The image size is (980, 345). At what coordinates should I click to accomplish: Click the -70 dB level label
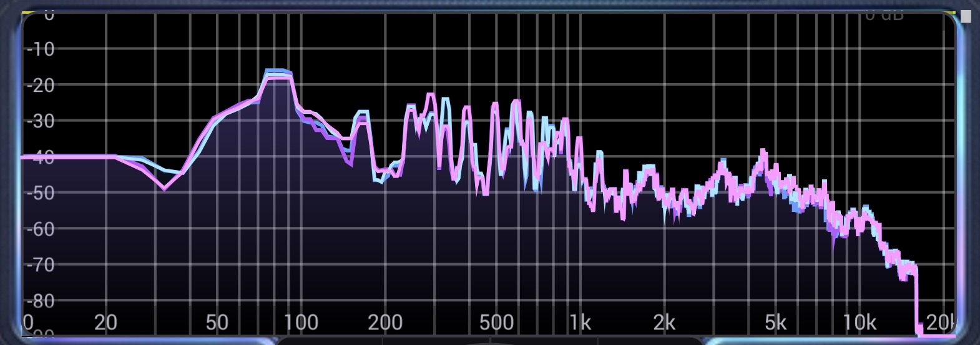tap(40, 265)
